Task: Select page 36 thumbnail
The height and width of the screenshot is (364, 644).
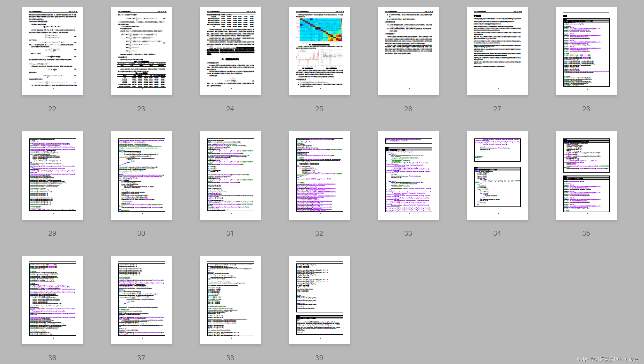Action: pyautogui.click(x=52, y=300)
